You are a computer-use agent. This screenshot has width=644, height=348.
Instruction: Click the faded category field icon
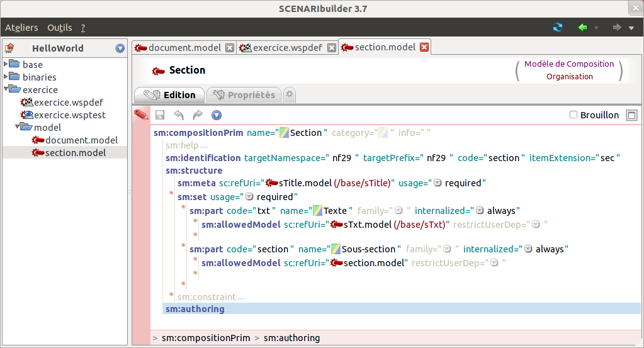point(382,133)
